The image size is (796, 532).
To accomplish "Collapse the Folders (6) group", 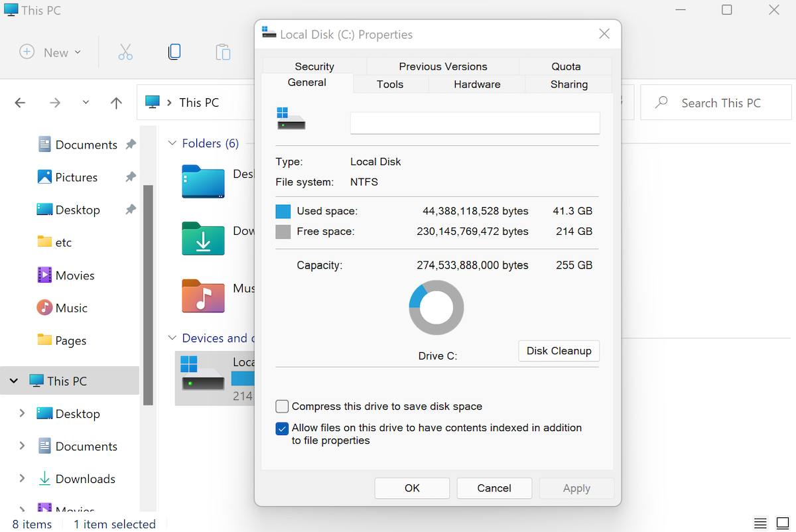I will click(x=172, y=143).
